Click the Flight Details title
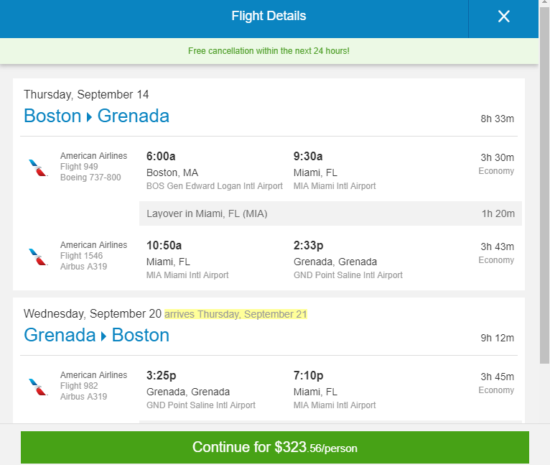 269,16
